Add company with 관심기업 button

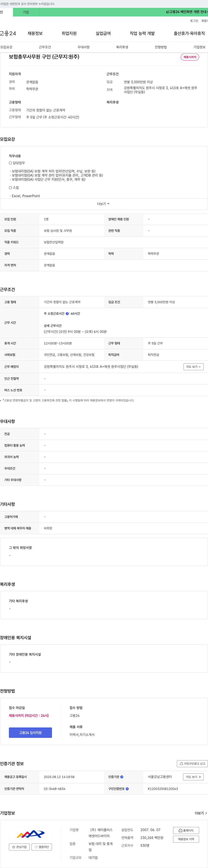tap(19, 847)
